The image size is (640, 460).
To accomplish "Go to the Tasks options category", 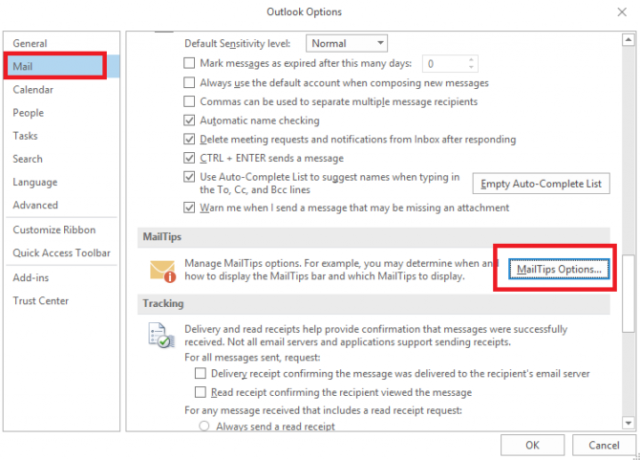I will [x=62, y=136].
